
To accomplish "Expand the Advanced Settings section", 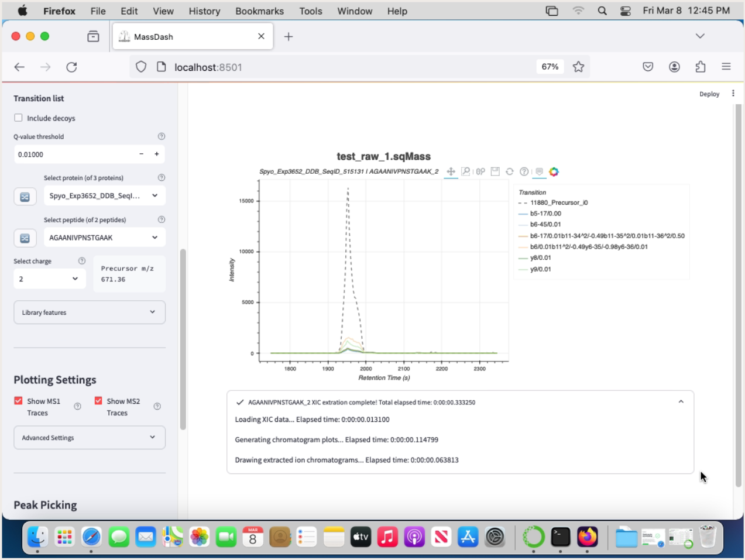I will click(90, 438).
